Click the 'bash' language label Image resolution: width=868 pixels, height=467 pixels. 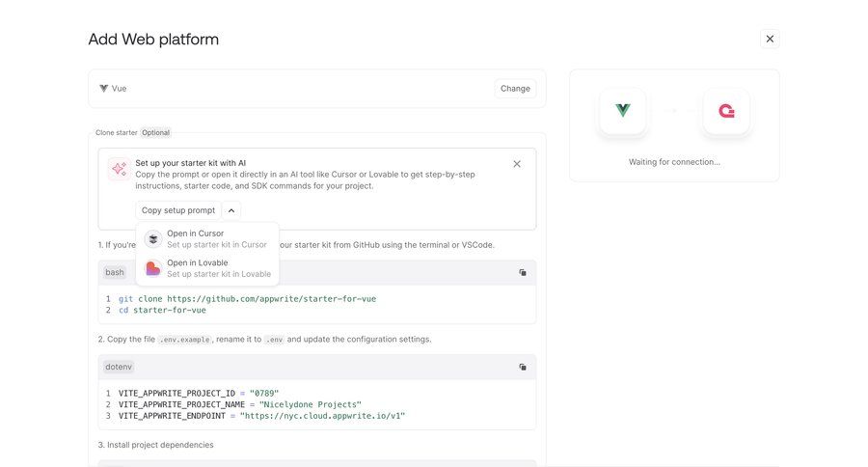pyautogui.click(x=115, y=272)
